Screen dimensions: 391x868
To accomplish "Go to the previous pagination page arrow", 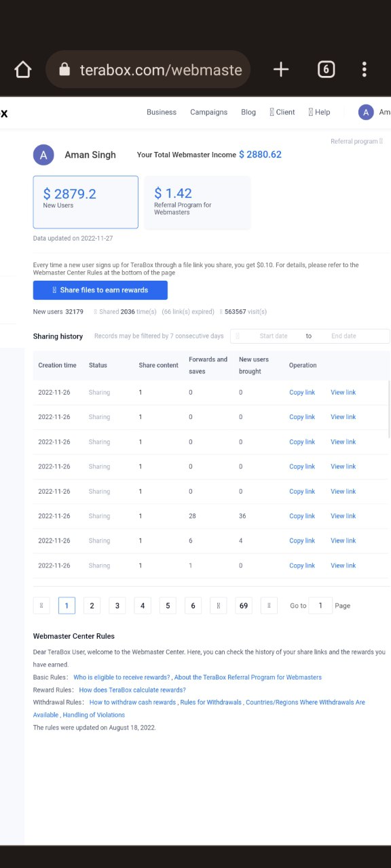I will (x=41, y=606).
